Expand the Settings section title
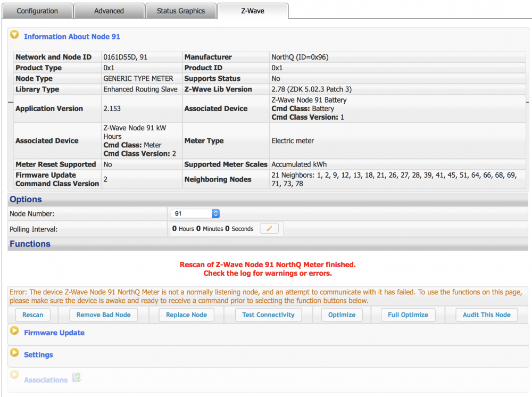This screenshot has width=532, height=397. (x=38, y=355)
